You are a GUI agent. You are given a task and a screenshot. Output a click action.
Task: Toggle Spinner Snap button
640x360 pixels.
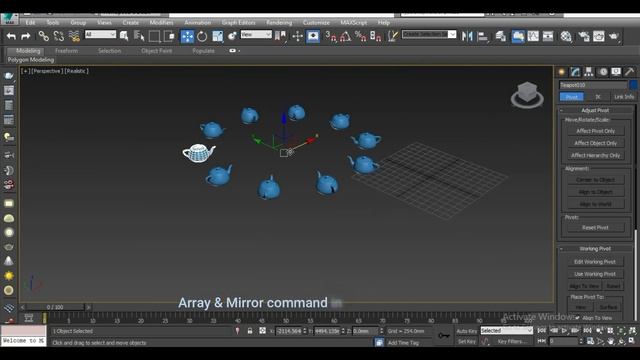[x=376, y=36]
